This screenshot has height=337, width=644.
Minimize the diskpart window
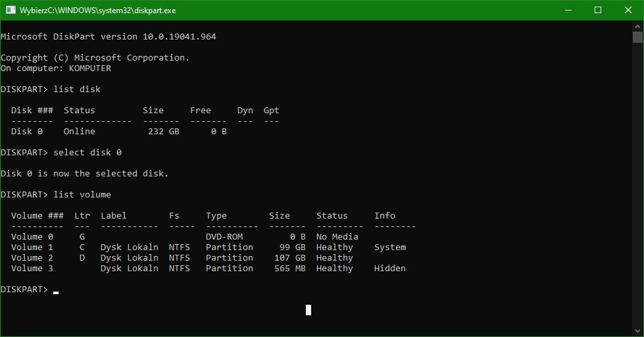click(x=568, y=10)
